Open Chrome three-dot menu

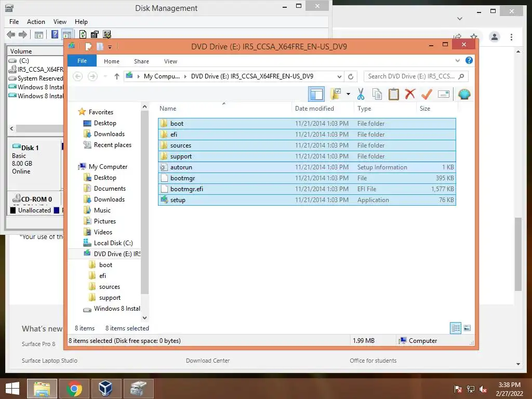point(511,37)
